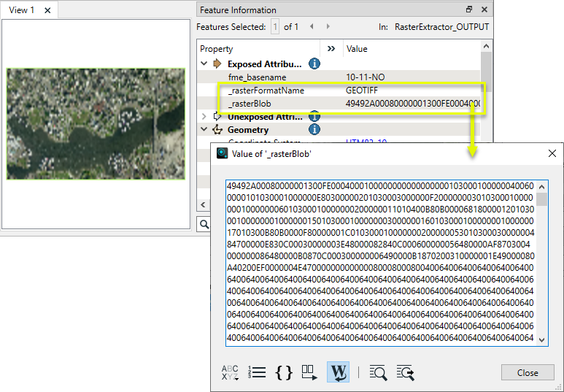Click the find next arrow icon

pyautogui.click(x=406, y=372)
